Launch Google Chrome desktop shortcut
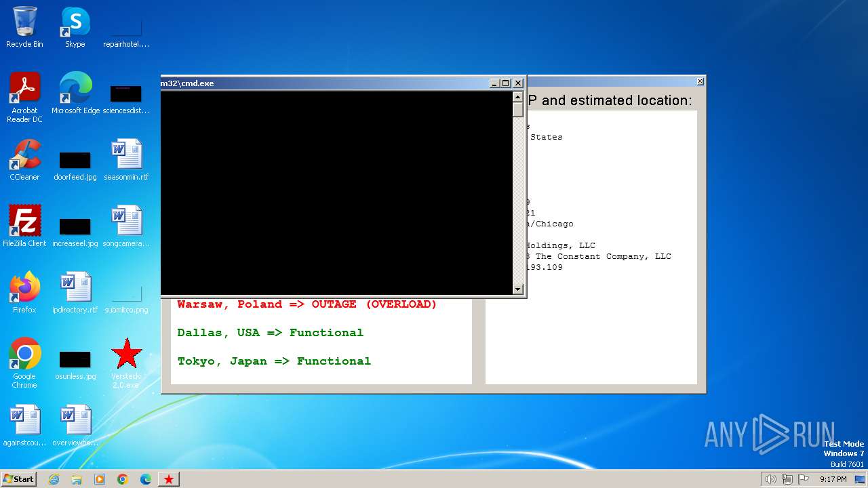 (x=24, y=363)
